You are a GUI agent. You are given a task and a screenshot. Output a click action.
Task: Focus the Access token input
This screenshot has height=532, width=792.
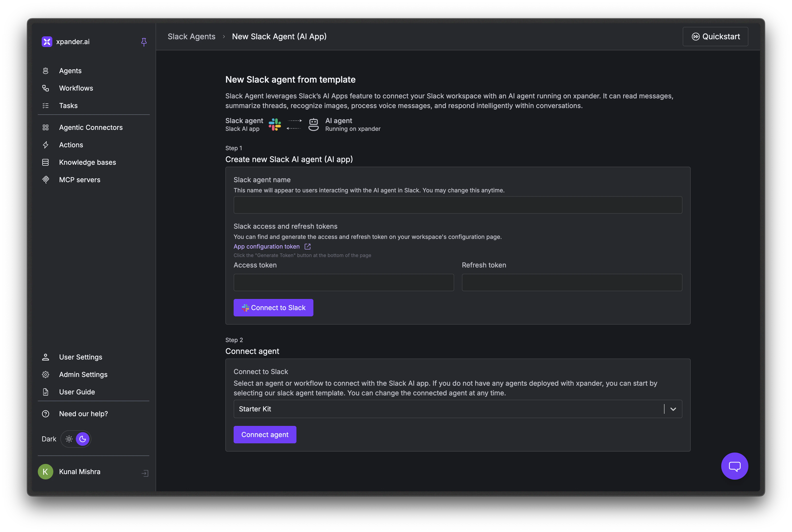(x=343, y=282)
